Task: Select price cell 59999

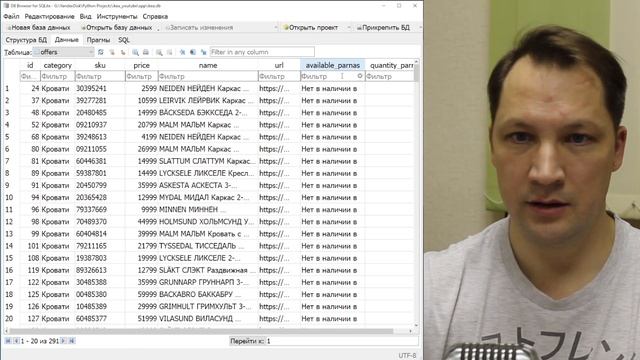Action: (x=141, y=294)
